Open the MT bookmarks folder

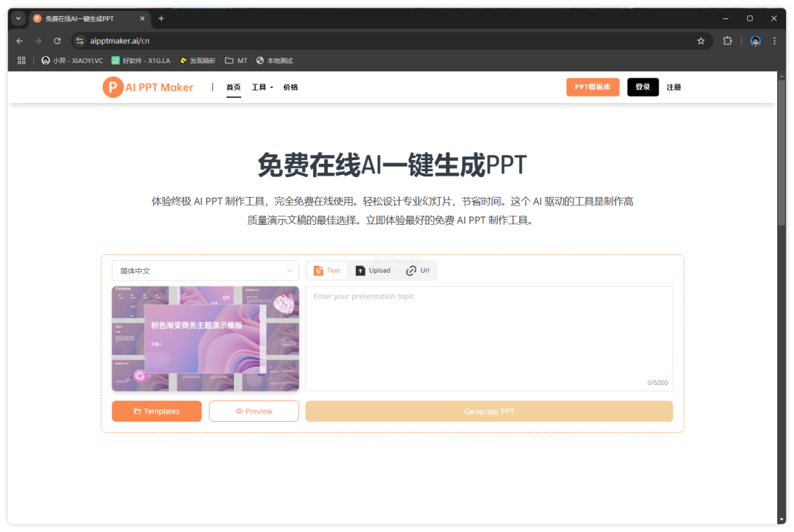pyautogui.click(x=236, y=60)
